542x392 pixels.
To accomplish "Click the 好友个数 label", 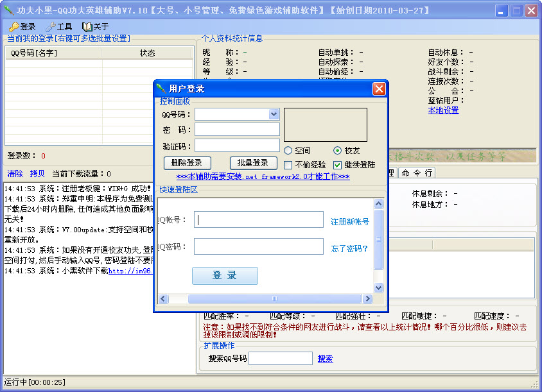I will [x=446, y=62].
